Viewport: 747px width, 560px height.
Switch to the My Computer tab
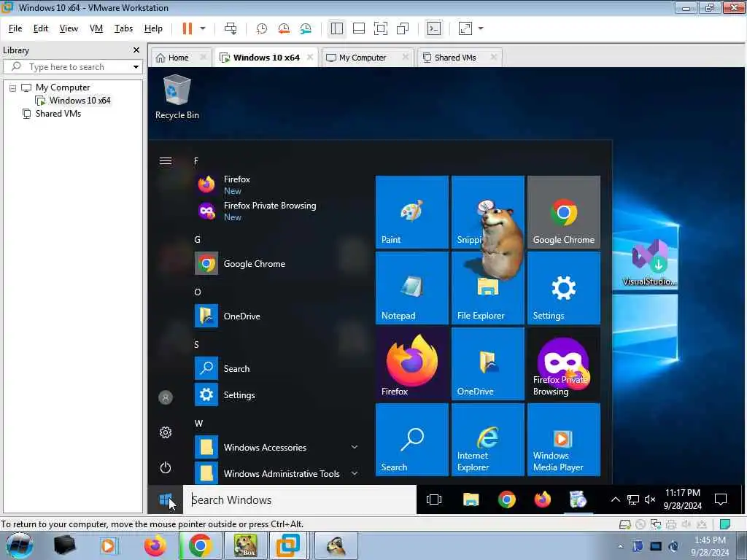(362, 58)
